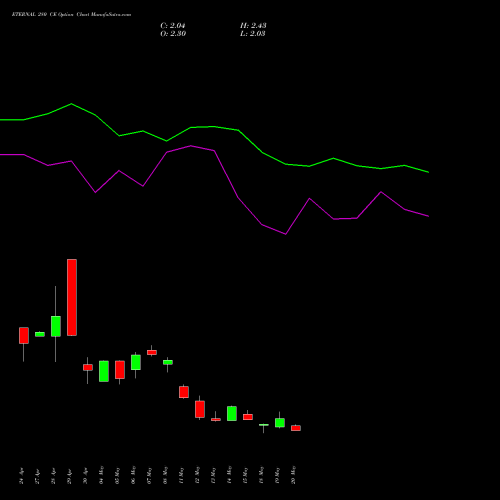This screenshot has height=500, width=500.
Task: Click the close value 'C: 2.04'
Action: [x=173, y=26]
